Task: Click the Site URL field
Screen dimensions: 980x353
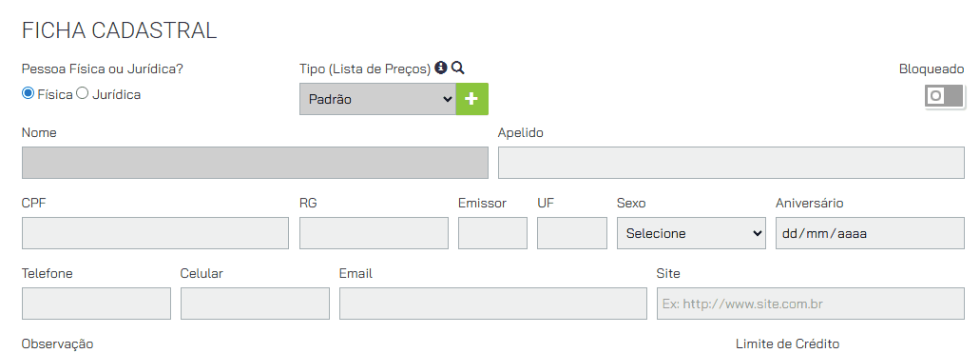Action: point(811,304)
